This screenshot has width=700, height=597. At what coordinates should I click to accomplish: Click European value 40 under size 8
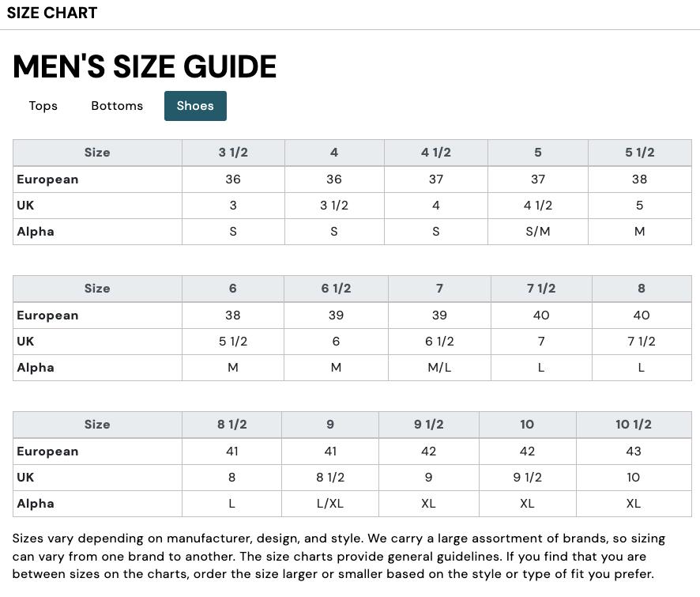point(642,316)
